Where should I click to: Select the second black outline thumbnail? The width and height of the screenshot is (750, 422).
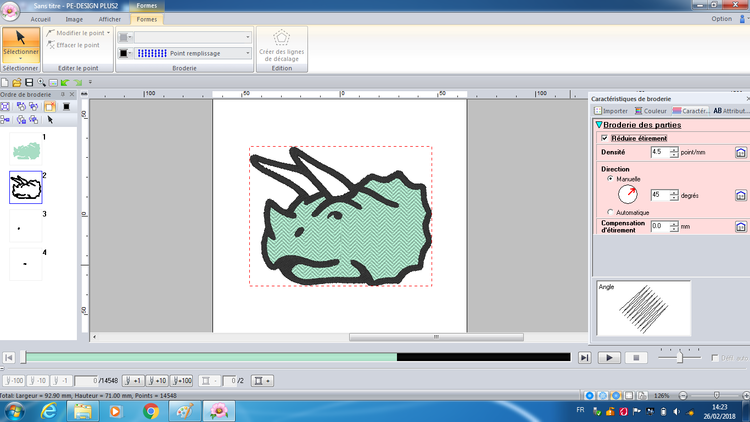(x=25, y=187)
